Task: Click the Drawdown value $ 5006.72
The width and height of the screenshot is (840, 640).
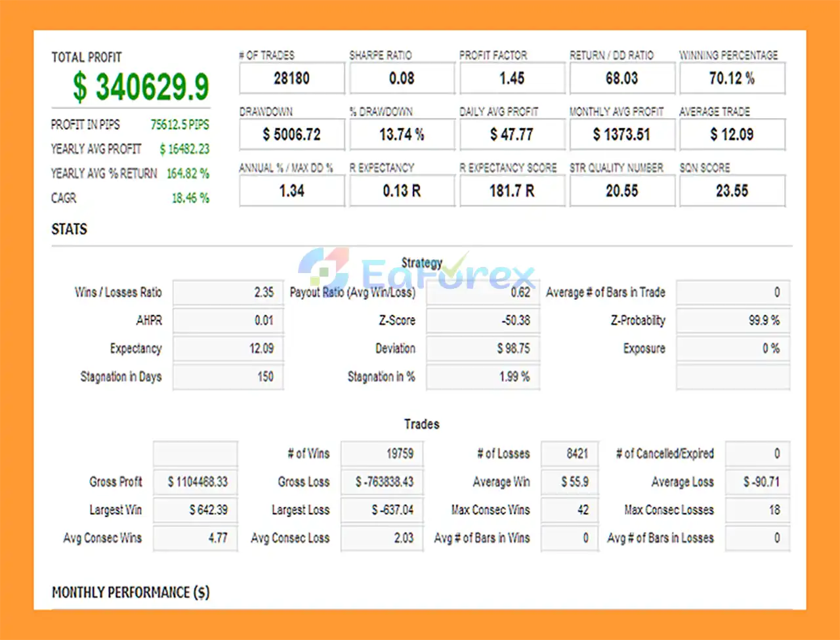Action: [x=291, y=135]
